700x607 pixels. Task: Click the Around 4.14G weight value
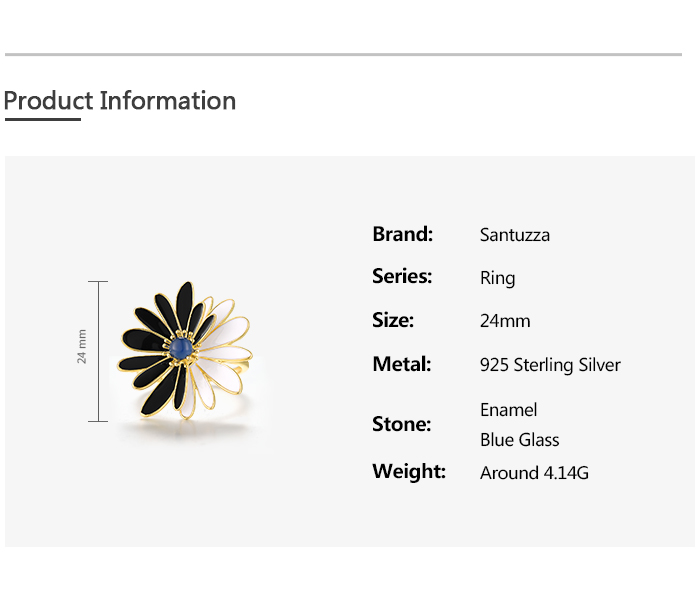pos(534,473)
